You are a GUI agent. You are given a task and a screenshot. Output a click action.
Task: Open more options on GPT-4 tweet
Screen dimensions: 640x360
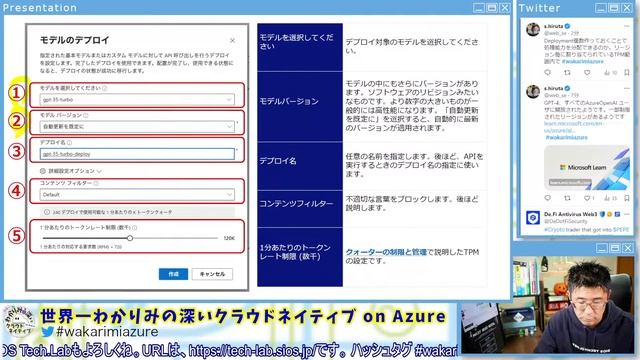(627, 88)
